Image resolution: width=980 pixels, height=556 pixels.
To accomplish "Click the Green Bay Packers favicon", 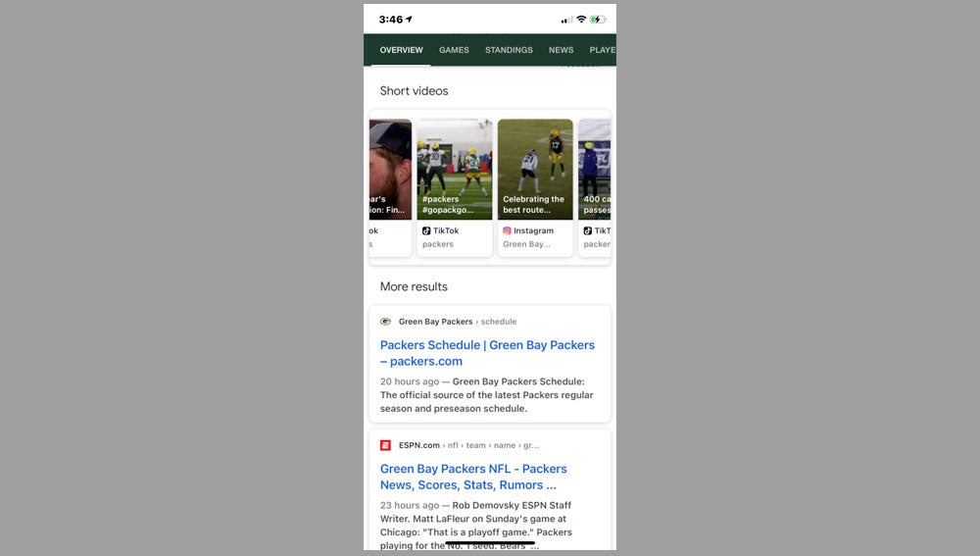I will click(x=385, y=322).
